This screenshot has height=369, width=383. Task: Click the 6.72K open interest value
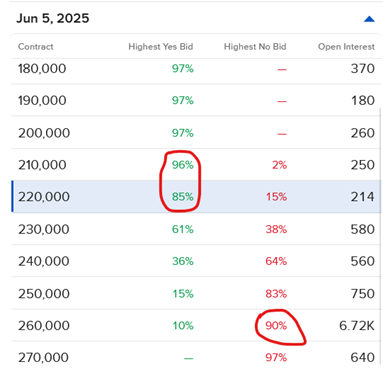357,325
